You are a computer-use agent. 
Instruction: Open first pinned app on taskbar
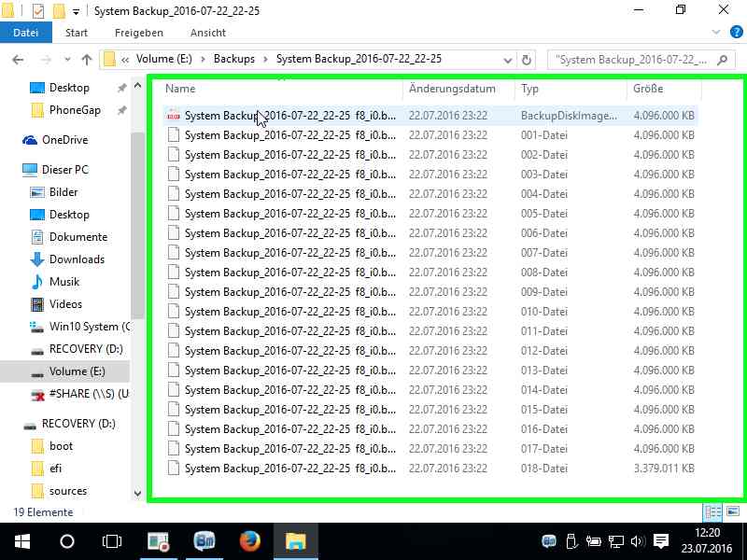tap(159, 541)
